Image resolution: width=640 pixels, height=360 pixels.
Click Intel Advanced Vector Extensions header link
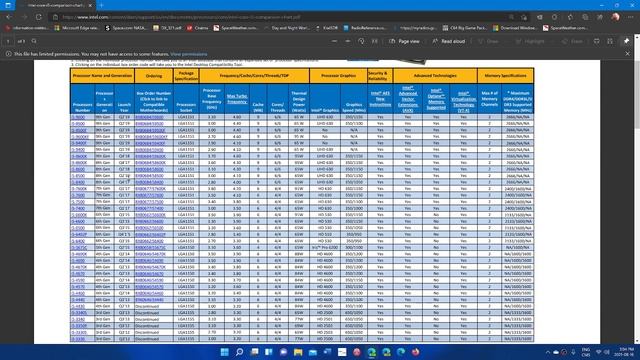pos(407,99)
